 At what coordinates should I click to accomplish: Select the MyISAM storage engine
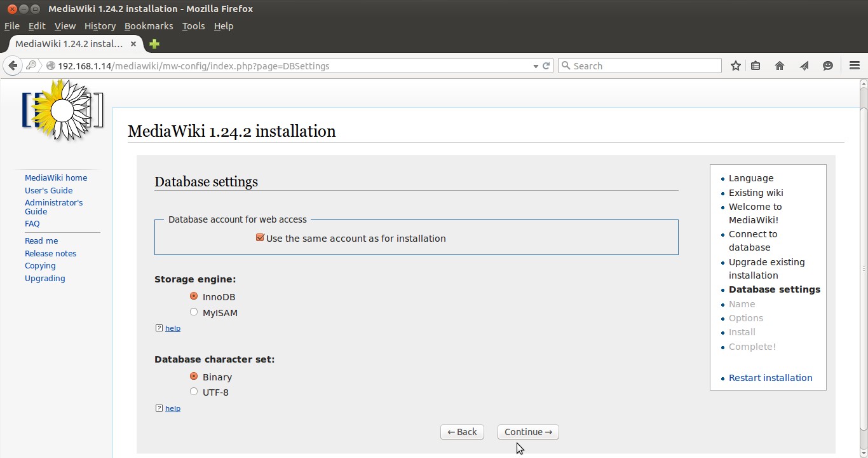coord(194,312)
